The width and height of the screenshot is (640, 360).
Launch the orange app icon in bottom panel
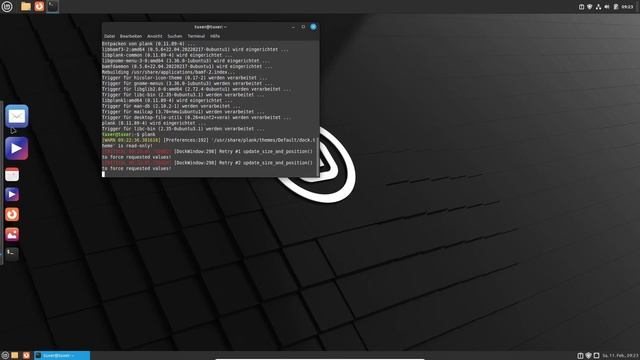[26, 356]
